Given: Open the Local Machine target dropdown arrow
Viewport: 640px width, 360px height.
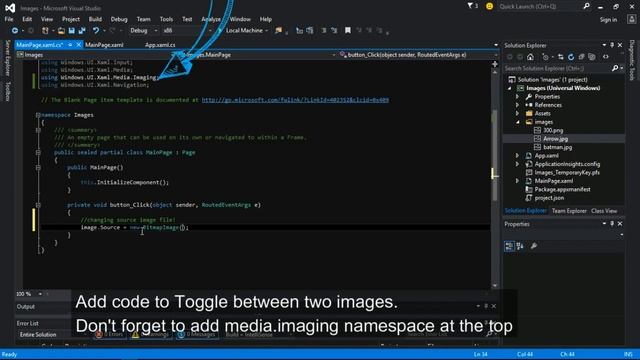Looking at the screenshot, I should point(267,31).
